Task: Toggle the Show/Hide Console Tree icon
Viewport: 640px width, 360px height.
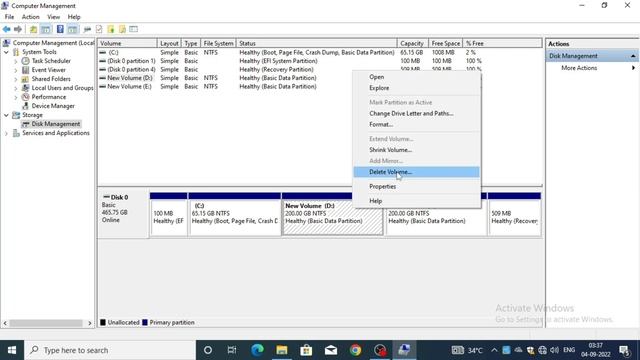Action: pos(46,29)
